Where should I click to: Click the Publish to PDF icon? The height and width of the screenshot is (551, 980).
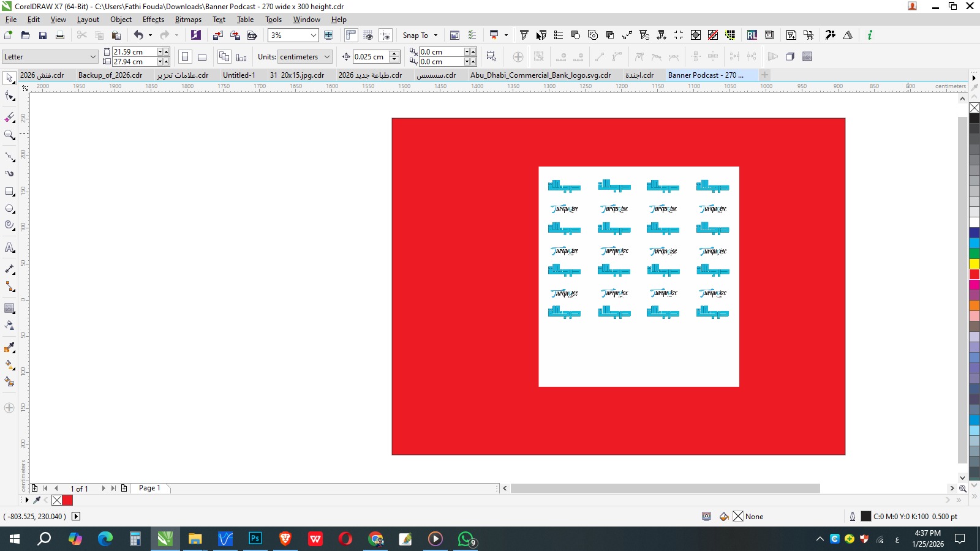[x=252, y=36]
